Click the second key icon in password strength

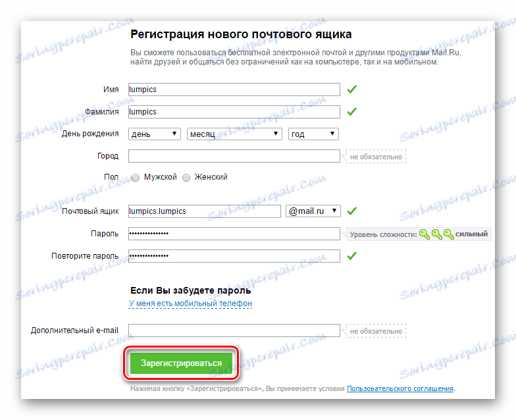tap(437, 234)
